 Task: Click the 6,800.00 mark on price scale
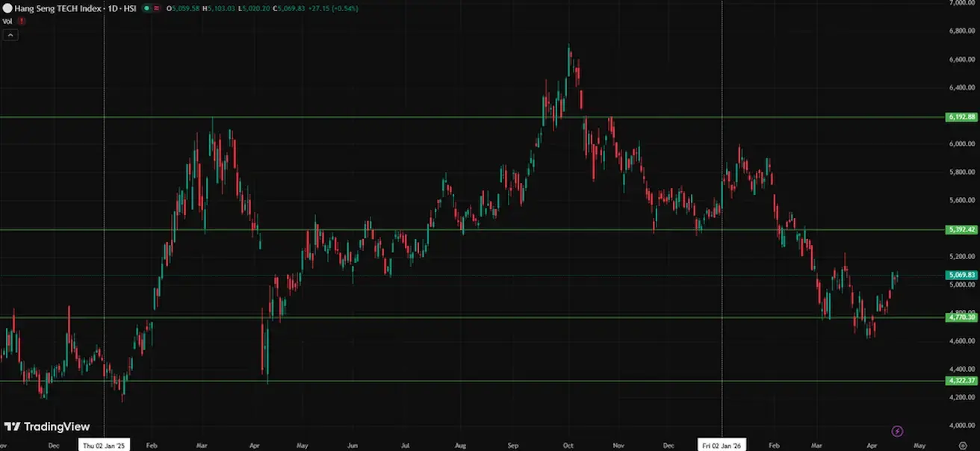coord(961,31)
